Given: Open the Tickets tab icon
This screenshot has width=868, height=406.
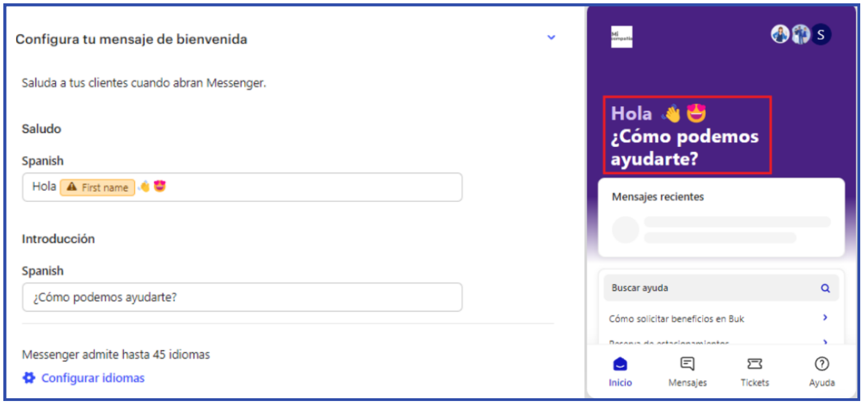Looking at the screenshot, I should pyautogui.click(x=755, y=365).
